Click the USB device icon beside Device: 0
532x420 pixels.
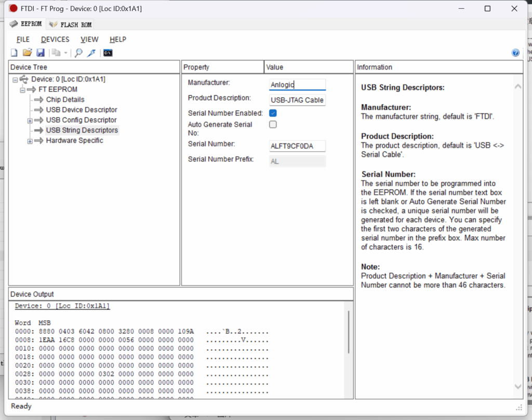tap(24, 79)
